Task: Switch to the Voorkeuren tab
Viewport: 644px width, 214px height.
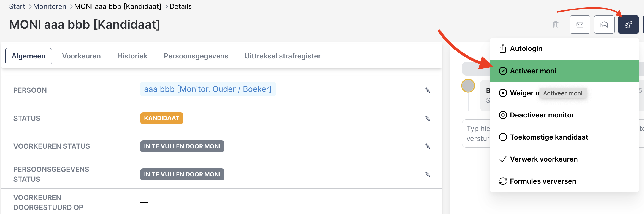Action: point(81,56)
